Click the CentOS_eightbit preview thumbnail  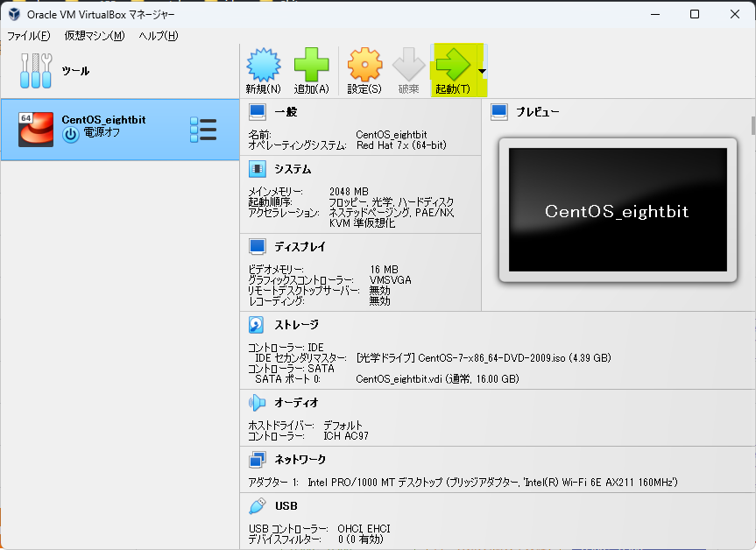click(618, 210)
